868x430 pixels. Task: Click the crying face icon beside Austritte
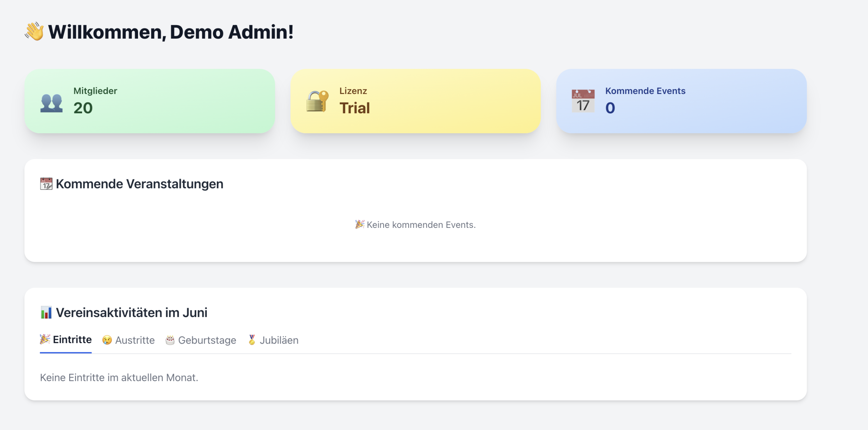click(107, 340)
